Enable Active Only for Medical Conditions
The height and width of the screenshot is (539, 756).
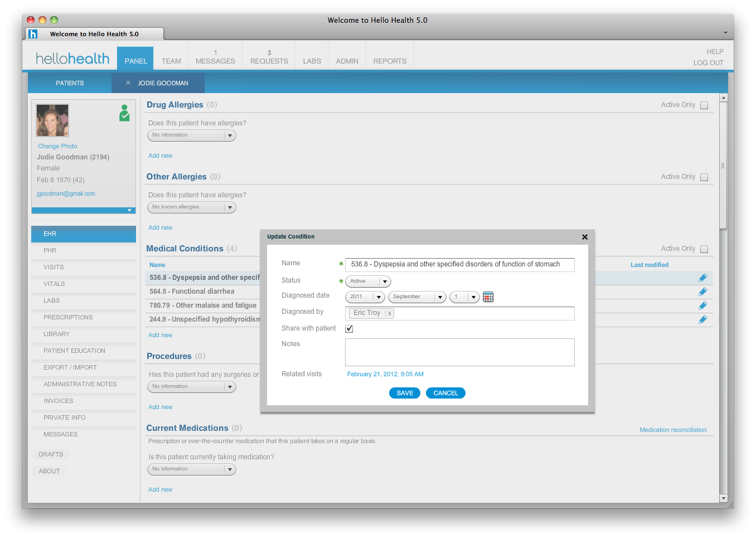704,249
